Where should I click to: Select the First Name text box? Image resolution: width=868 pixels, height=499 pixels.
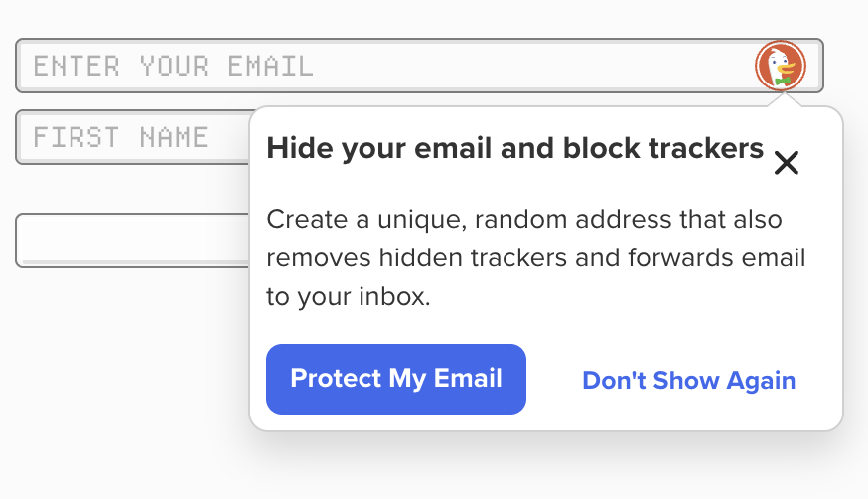[x=131, y=137]
